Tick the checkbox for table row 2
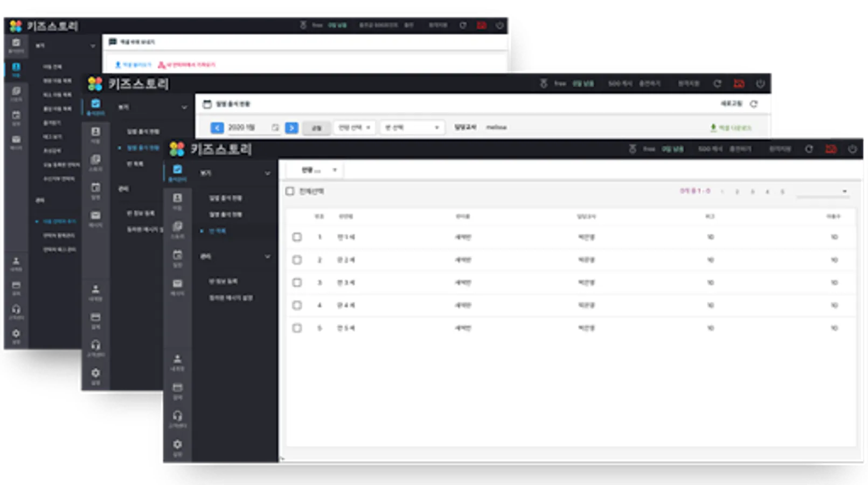Viewport: 868px width, 485px height. 297,260
